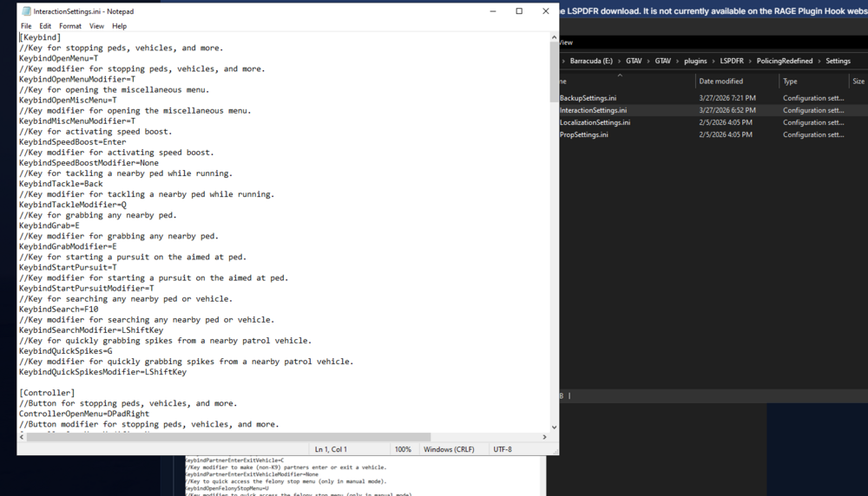This screenshot has height=496, width=868.
Task: Click the vertical scrollbar thumb in Notepad
Action: [554, 72]
